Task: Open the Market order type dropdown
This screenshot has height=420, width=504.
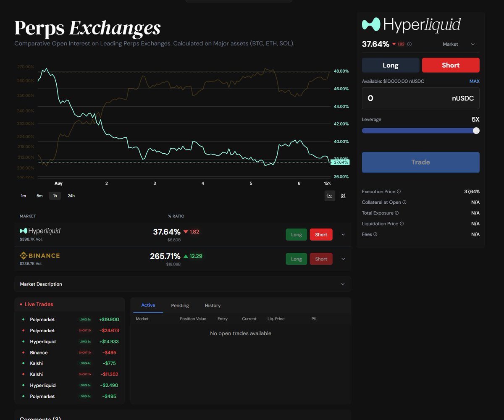Action: [x=459, y=44]
